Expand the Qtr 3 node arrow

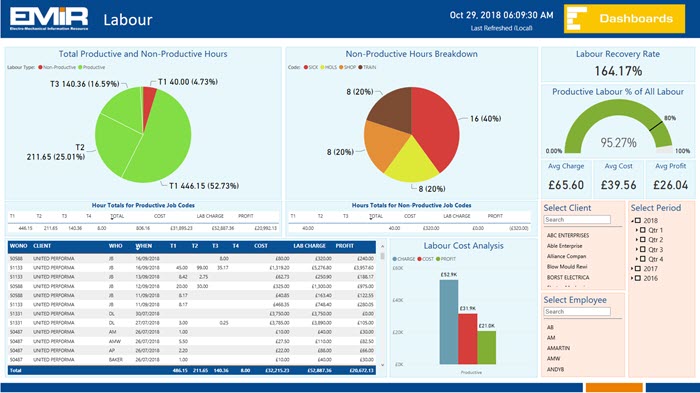point(637,249)
